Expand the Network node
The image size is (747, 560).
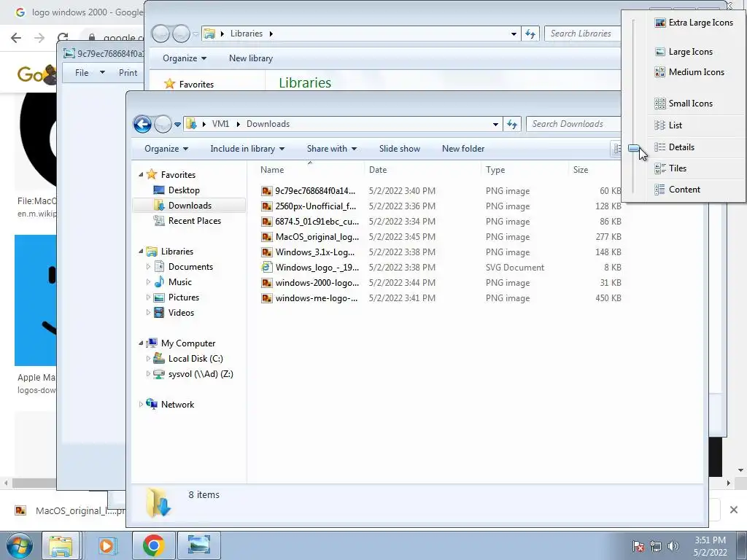click(141, 404)
